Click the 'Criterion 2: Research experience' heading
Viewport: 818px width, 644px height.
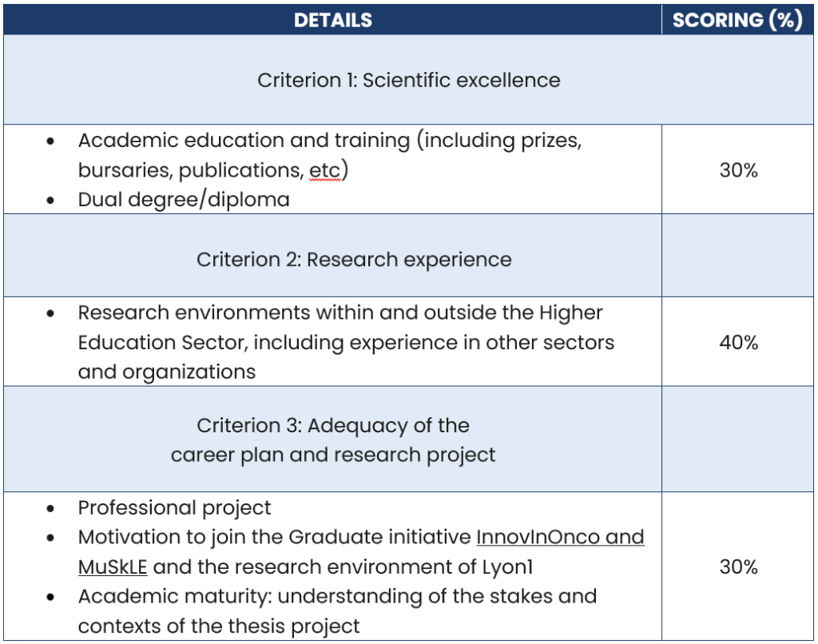click(354, 260)
